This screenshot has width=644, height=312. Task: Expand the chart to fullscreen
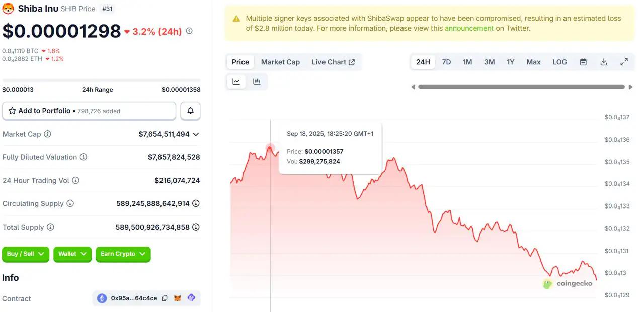point(624,62)
